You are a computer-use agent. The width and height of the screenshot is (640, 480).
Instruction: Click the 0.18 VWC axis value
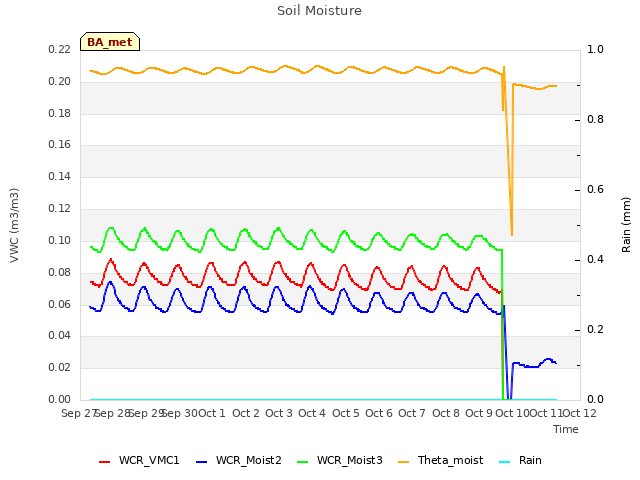(x=60, y=113)
